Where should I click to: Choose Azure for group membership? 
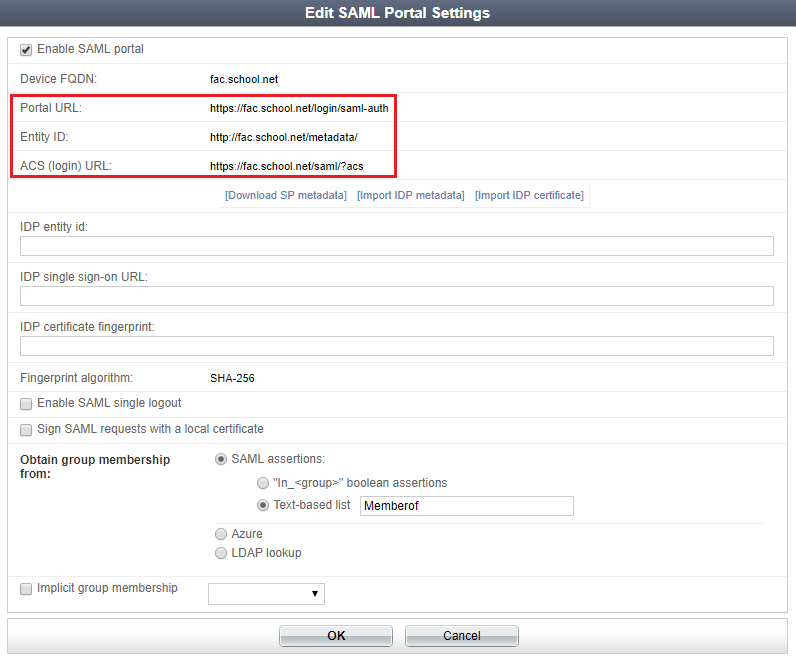[221, 534]
